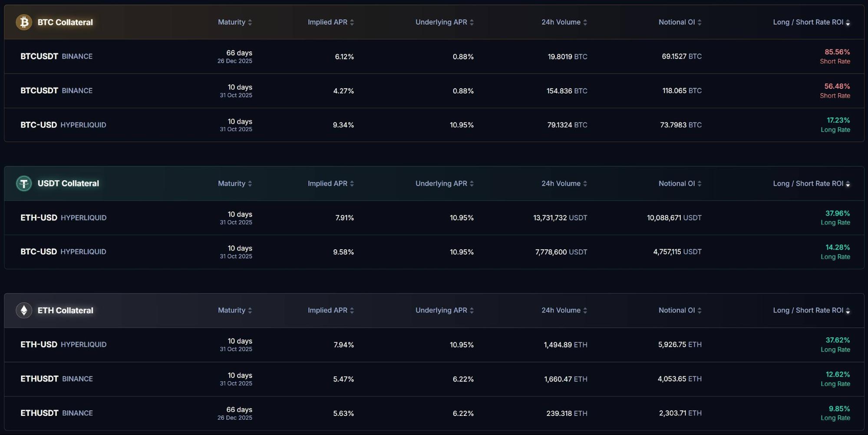This screenshot has height=435, width=868.
Task: Sort BTC Collateral table by Implied APR arrows
Action: (352, 22)
